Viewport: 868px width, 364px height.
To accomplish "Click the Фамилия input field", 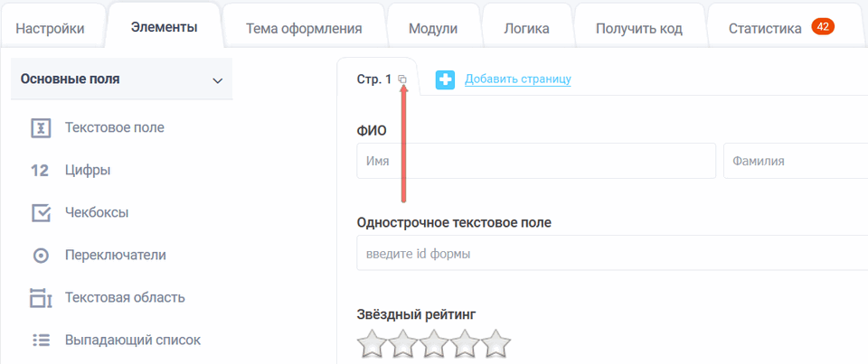I will [796, 161].
